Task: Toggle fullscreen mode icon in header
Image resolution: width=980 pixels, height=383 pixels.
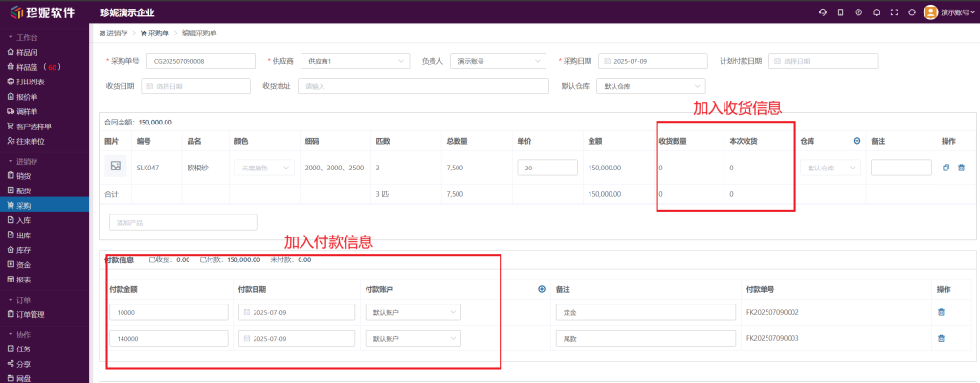Action: [893, 12]
